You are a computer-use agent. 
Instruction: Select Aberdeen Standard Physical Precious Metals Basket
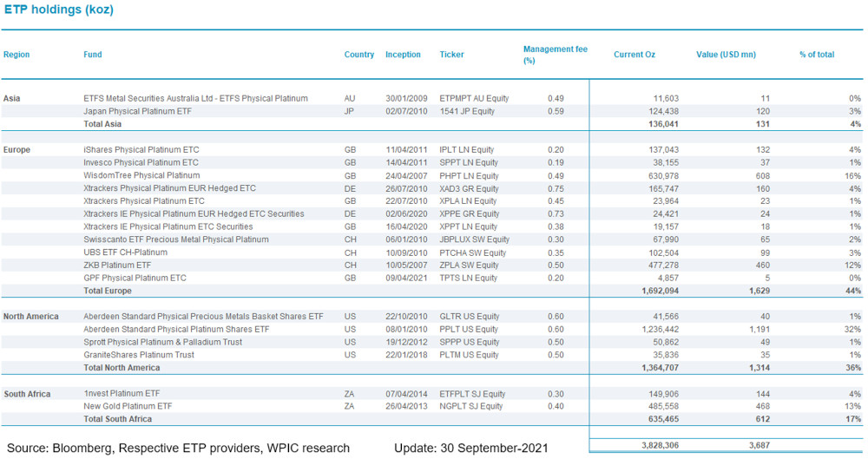(203, 317)
